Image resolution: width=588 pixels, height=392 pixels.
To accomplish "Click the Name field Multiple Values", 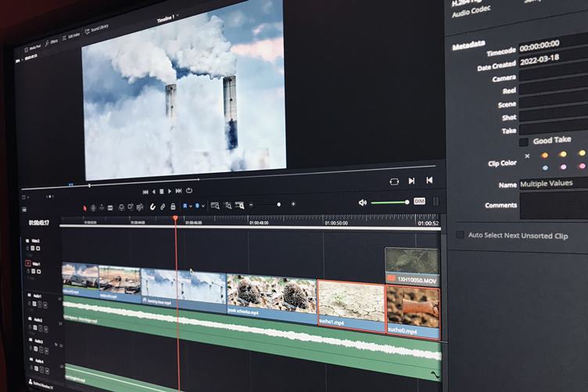I will coord(554,183).
